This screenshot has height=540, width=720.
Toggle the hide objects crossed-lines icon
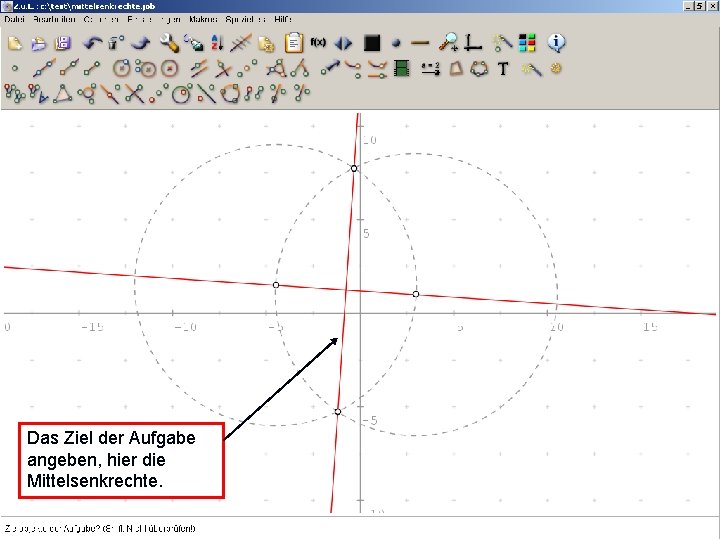coord(241,43)
